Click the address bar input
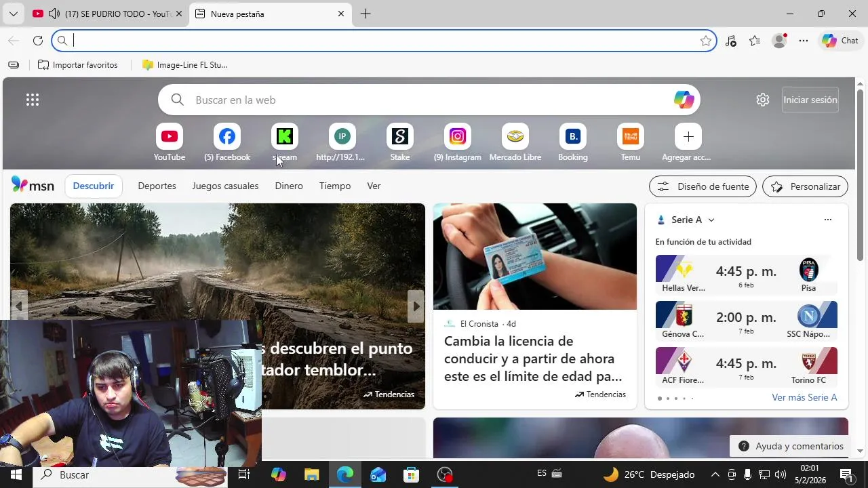The height and width of the screenshot is (488, 868). tap(384, 41)
